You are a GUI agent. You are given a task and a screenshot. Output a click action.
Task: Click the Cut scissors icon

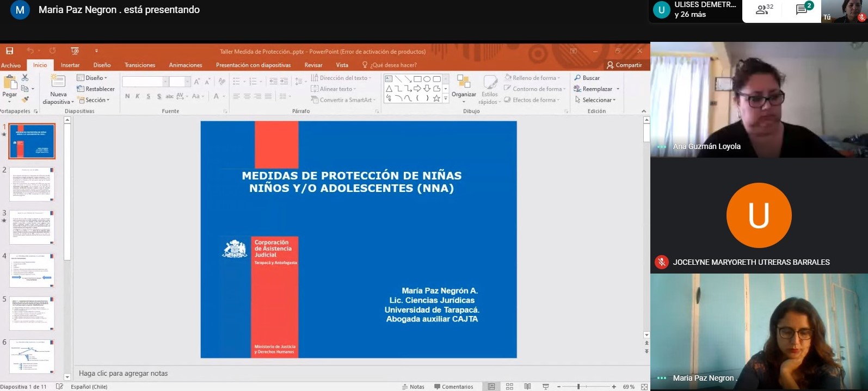click(25, 78)
